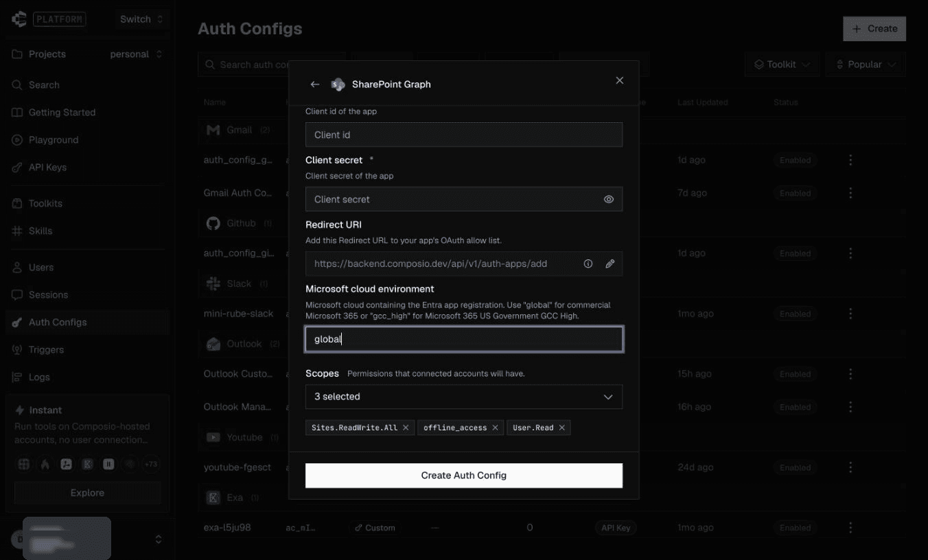Click the Custom tag in exa-l5ju98 row
Image resolution: width=928 pixels, height=560 pixels.
[x=375, y=528]
